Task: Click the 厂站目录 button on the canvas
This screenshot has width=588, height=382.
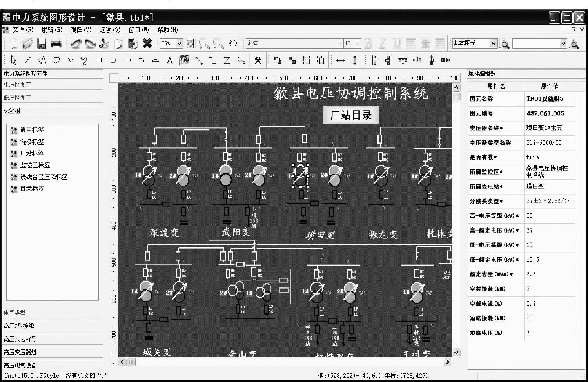Action: 351,115
